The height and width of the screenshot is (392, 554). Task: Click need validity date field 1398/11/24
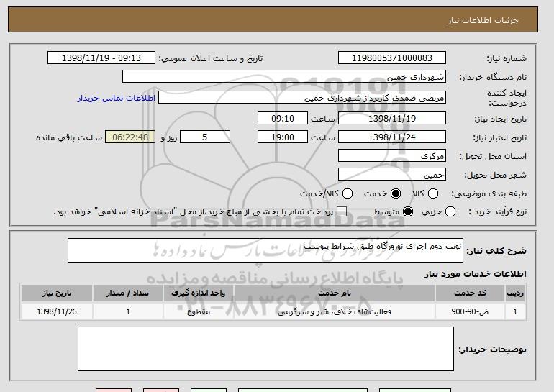click(392, 137)
